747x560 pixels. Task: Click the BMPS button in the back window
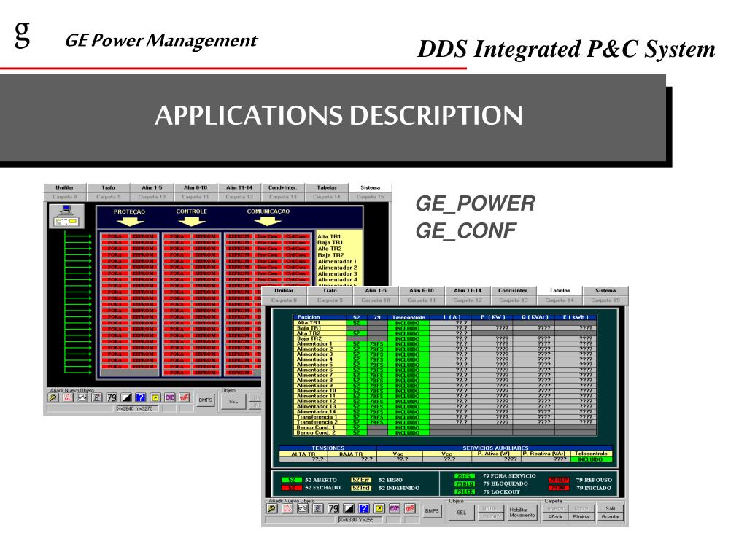(x=205, y=400)
